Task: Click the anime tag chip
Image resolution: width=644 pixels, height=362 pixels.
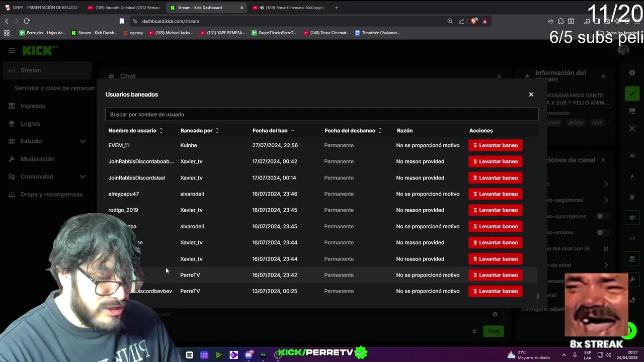Action: point(576,123)
